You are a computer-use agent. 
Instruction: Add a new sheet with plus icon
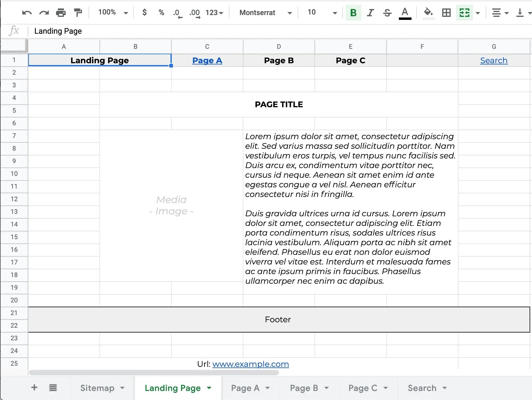[x=34, y=387]
